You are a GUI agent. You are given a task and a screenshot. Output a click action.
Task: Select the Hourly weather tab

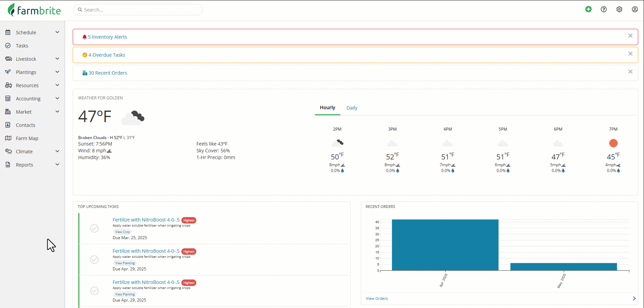coord(327,108)
